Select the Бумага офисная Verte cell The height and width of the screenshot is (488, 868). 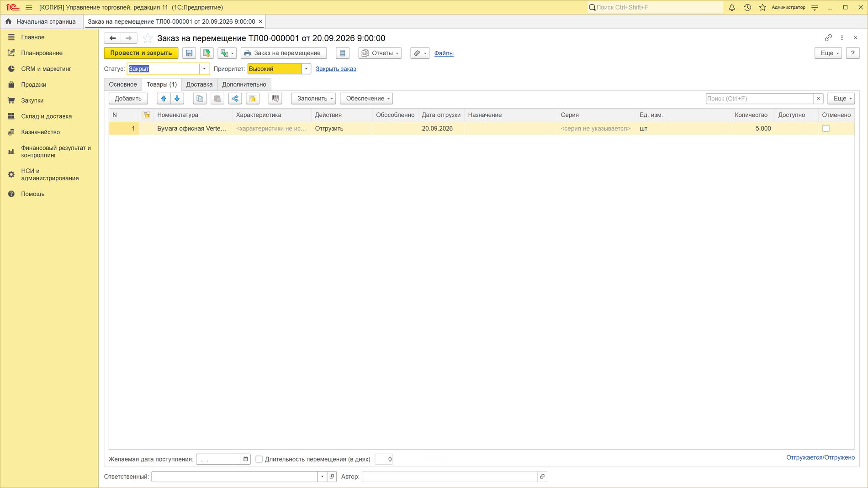pyautogui.click(x=192, y=129)
